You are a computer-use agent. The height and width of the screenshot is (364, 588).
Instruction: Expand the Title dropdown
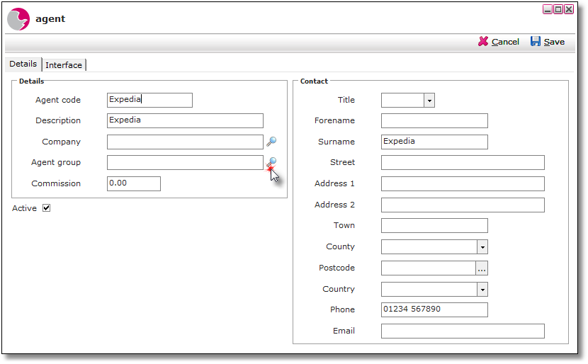(x=429, y=101)
